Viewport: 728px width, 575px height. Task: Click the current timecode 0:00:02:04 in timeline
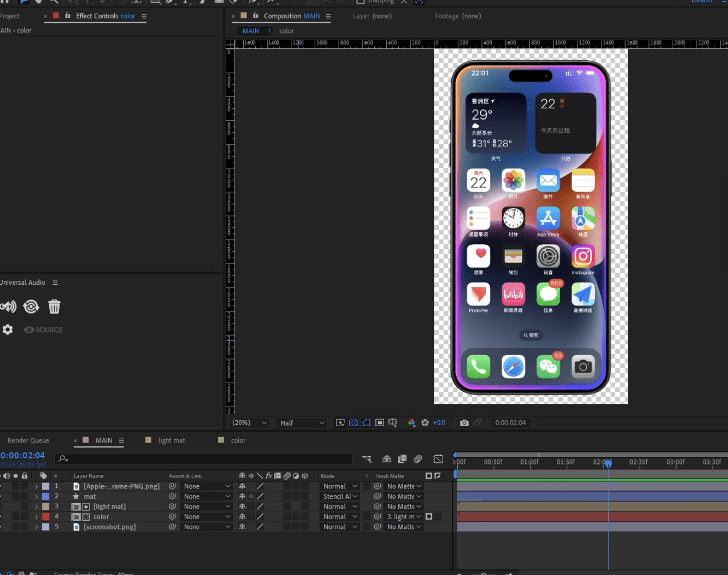click(23, 455)
